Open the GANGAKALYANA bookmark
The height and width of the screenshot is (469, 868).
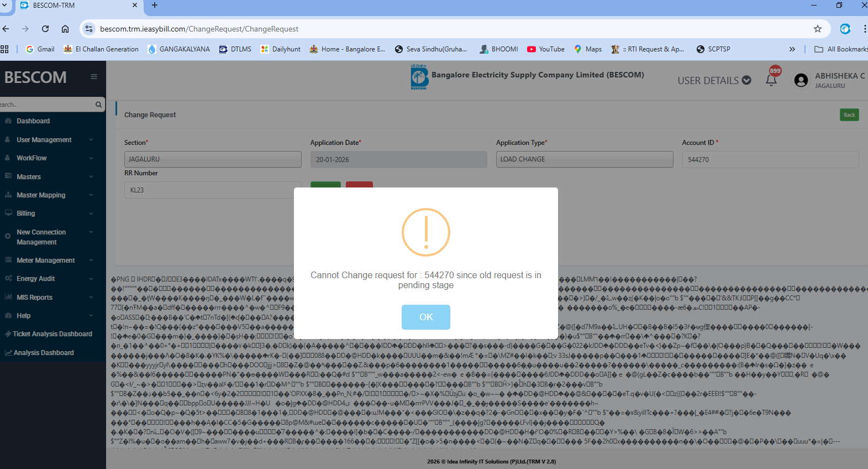179,49
